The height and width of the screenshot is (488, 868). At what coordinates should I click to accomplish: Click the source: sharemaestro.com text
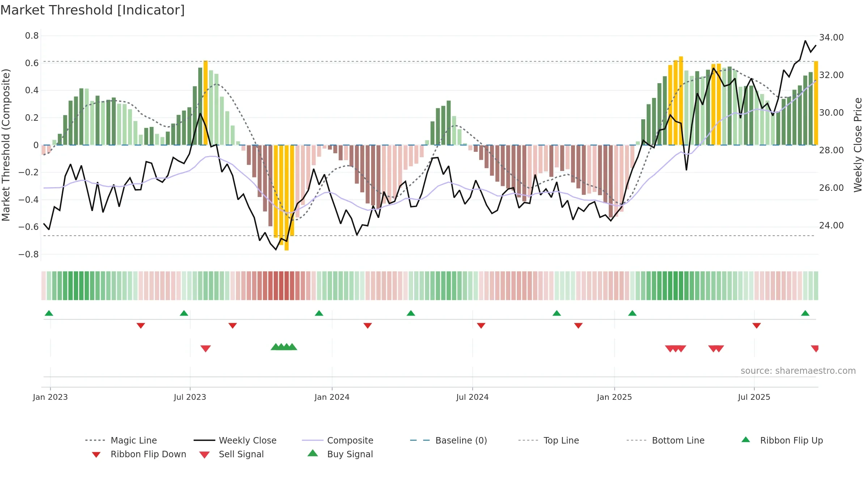pyautogui.click(x=798, y=371)
